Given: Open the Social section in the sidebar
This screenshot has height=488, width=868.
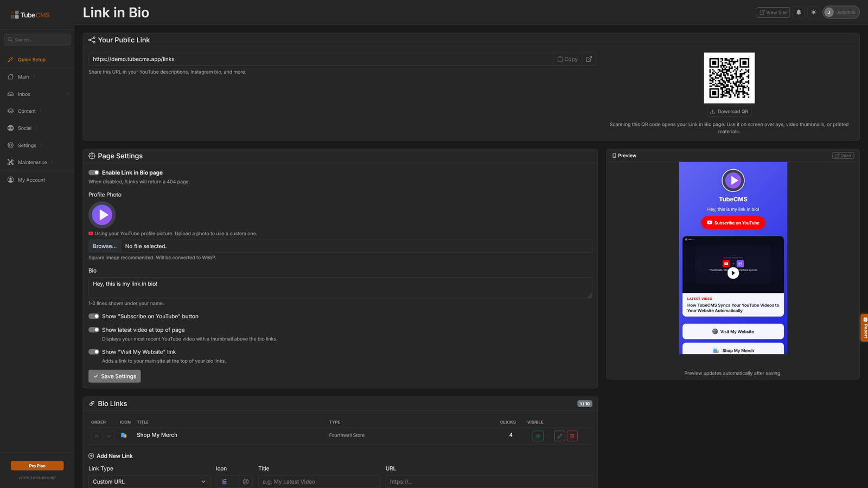Looking at the screenshot, I should (24, 128).
